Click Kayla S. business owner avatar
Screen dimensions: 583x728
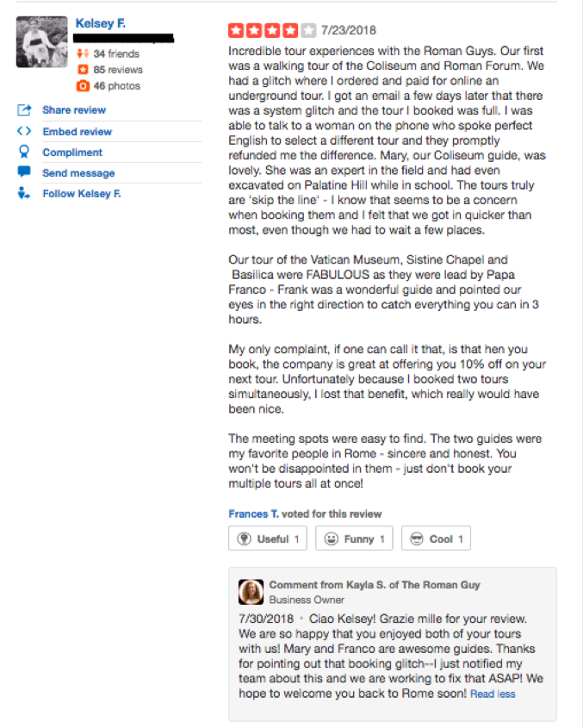251,592
